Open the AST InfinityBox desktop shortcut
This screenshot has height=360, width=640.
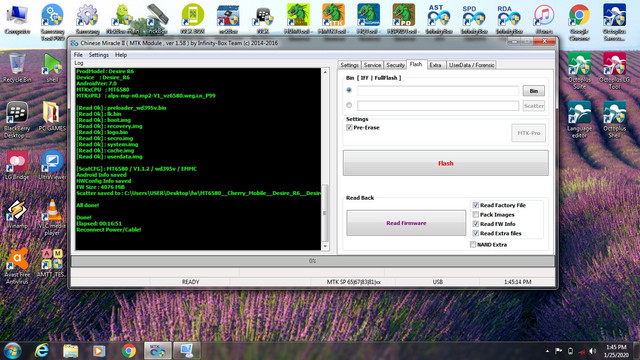click(438, 18)
